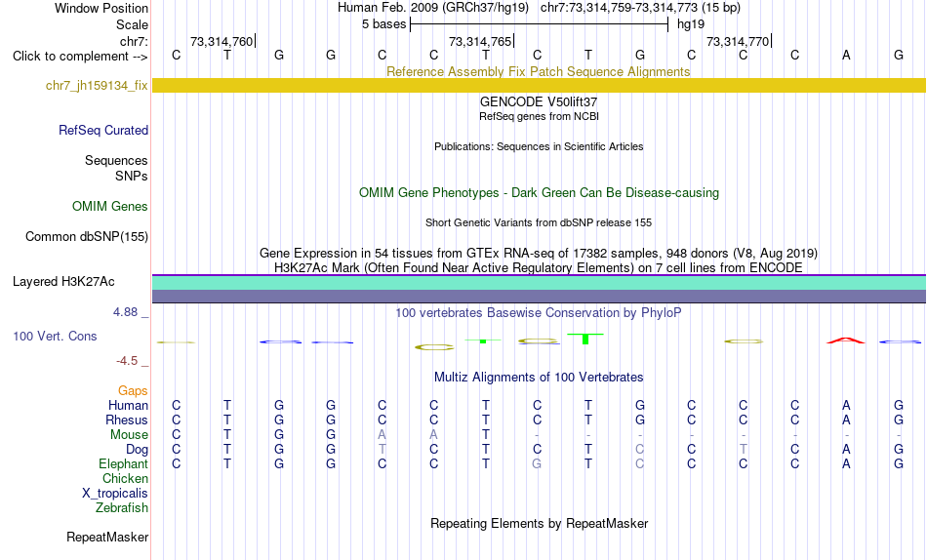Click position label 73,314,770

(738, 41)
